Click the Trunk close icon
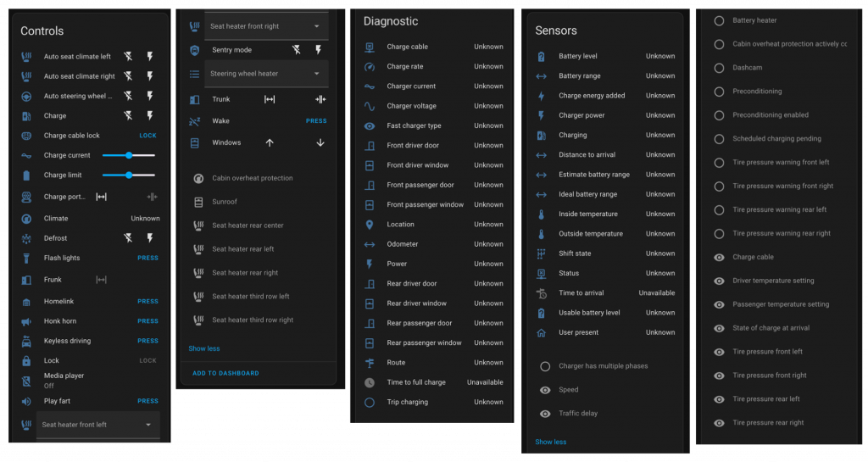This screenshot has height=462, width=868. [320, 99]
